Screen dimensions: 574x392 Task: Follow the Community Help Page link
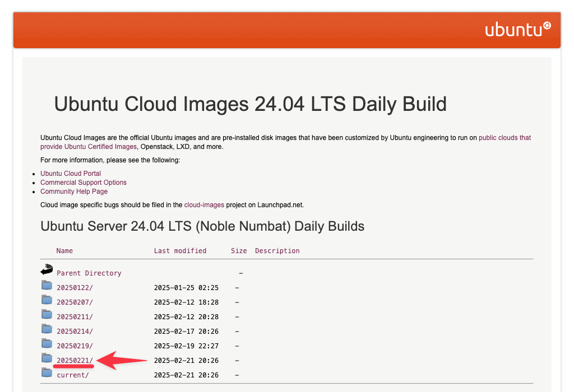click(74, 192)
